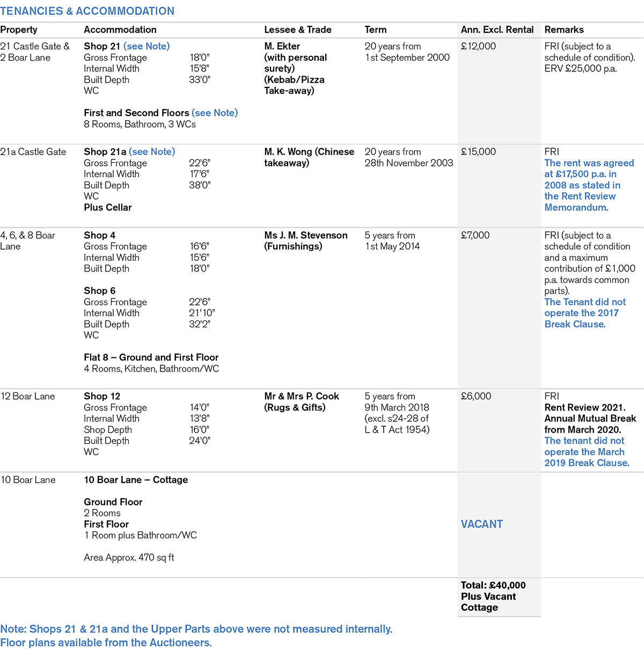Click the blue VACANT label
This screenshot has width=644, height=657.
(x=481, y=524)
